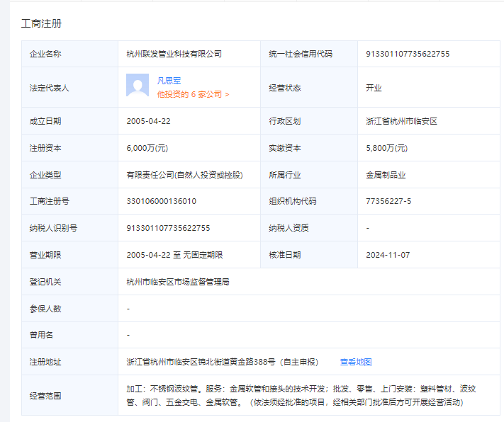Click the 所属行业 label cell
The width and height of the screenshot is (504, 422).
(309, 175)
